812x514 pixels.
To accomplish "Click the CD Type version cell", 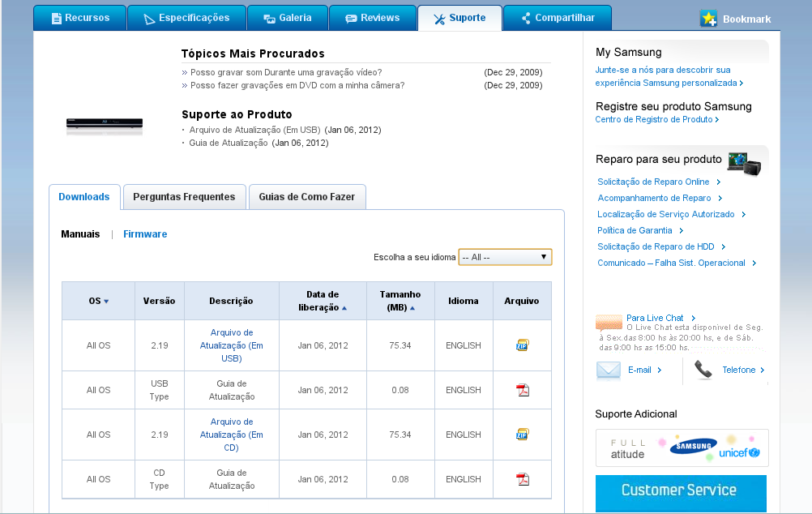I will click(159, 479).
